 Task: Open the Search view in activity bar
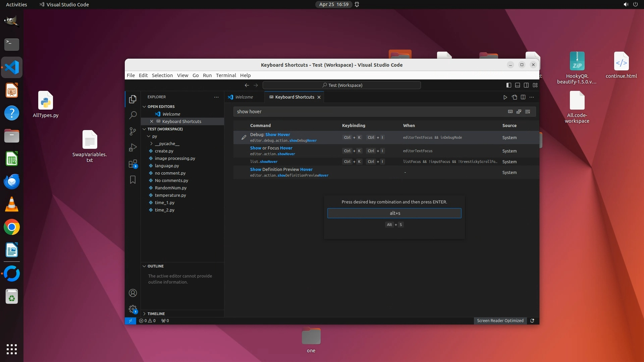pyautogui.click(x=133, y=115)
